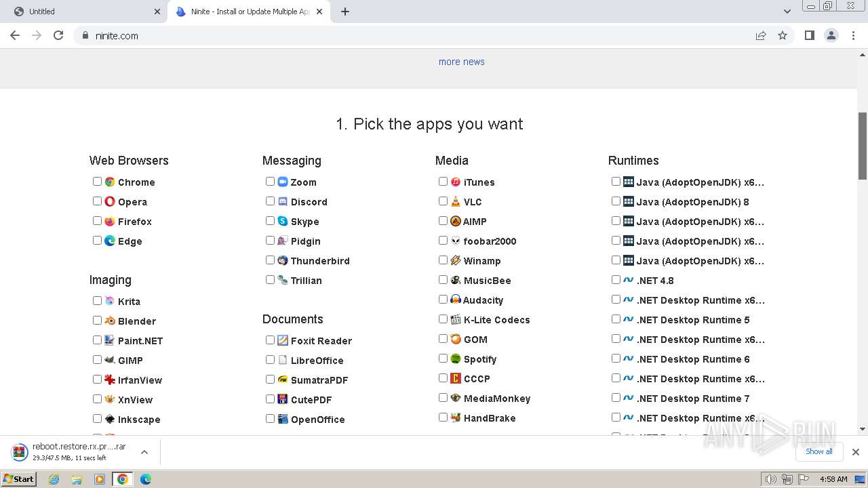Go back to the previous page

click(x=15, y=35)
